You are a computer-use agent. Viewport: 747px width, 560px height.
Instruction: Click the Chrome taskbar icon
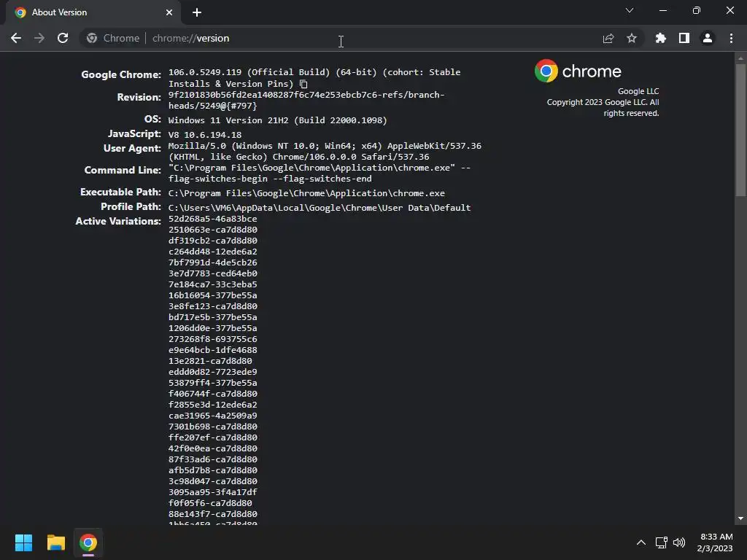click(x=88, y=542)
